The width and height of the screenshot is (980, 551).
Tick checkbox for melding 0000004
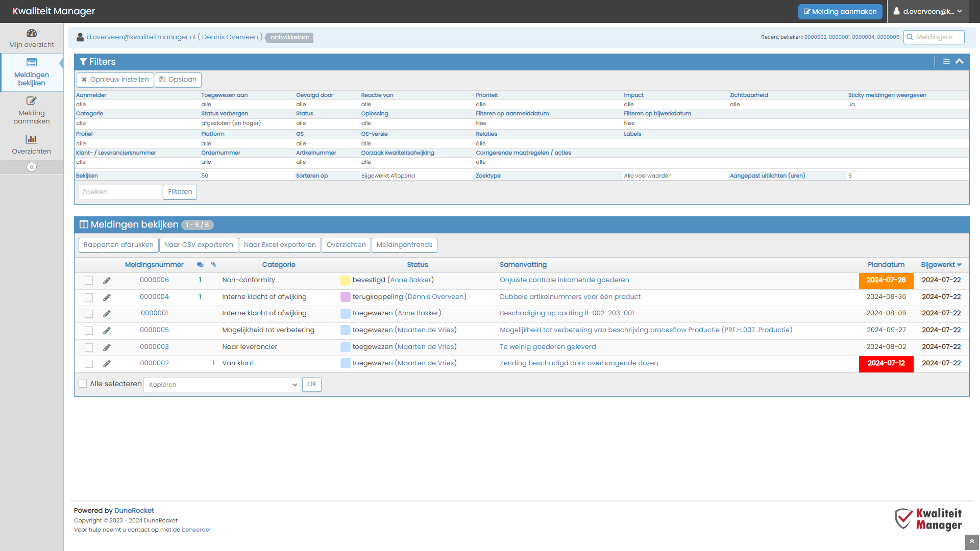pos(89,297)
